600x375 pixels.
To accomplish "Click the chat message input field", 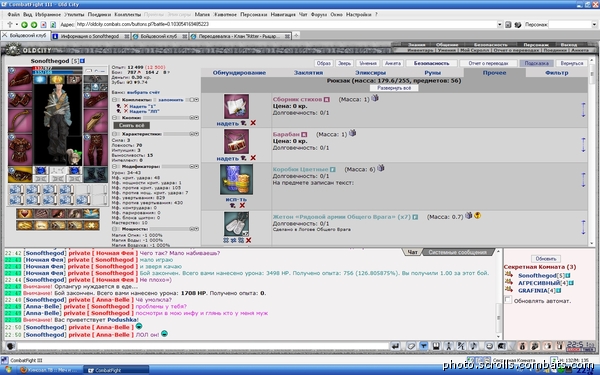I will 203,346.
